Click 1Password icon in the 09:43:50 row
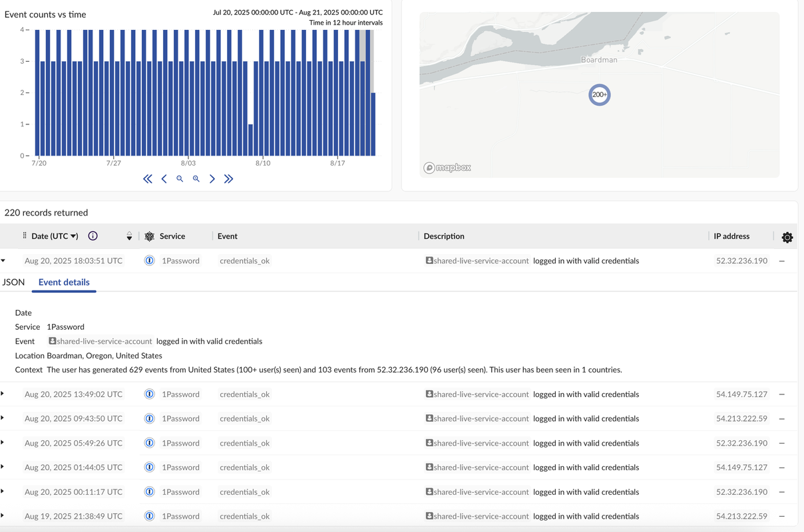This screenshot has width=804, height=532. 150,419
